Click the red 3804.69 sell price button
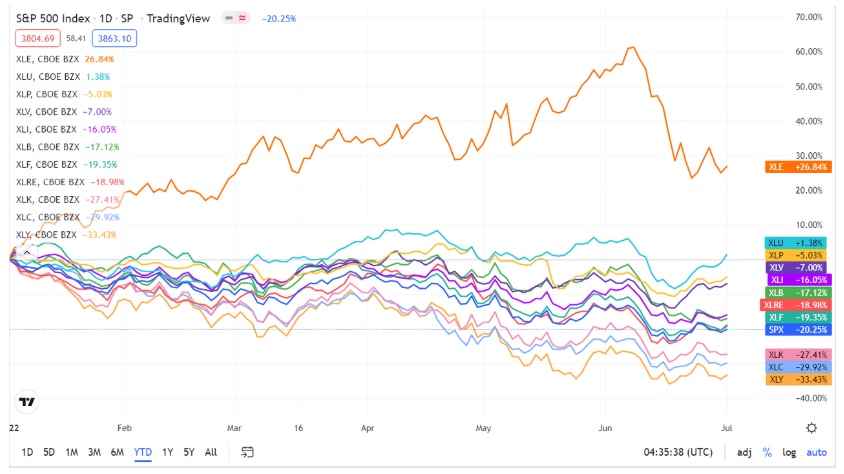This screenshot has height=474, width=844. (36, 38)
